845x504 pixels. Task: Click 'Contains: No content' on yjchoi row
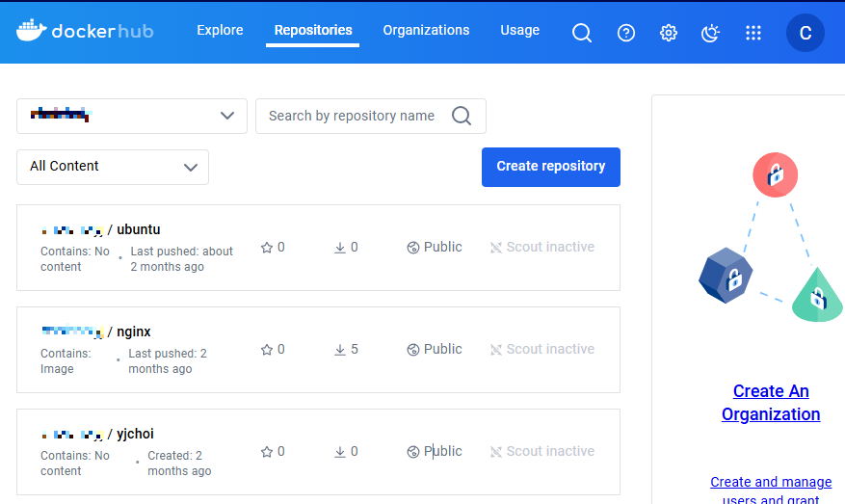click(x=75, y=464)
